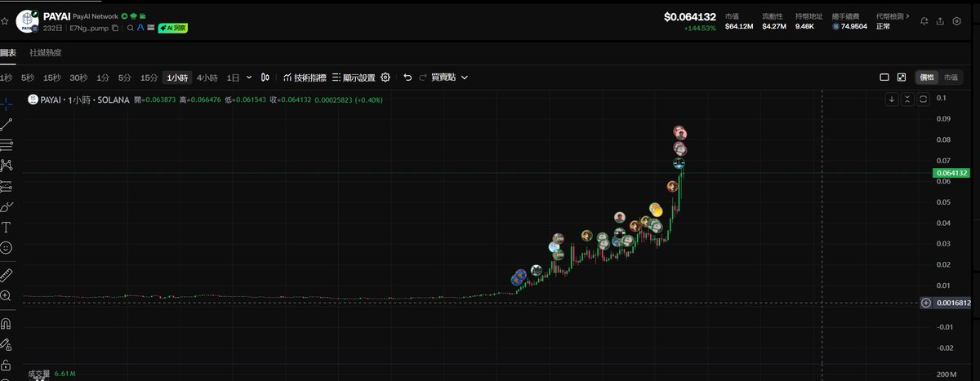Collapse chart pane with chevrons button
Screen dimensions: 980x381
(907, 100)
